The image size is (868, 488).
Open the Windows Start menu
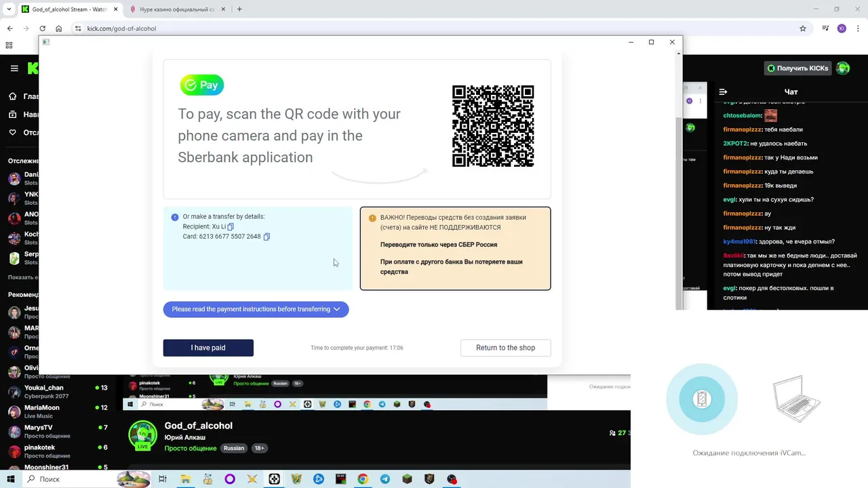(x=12, y=479)
